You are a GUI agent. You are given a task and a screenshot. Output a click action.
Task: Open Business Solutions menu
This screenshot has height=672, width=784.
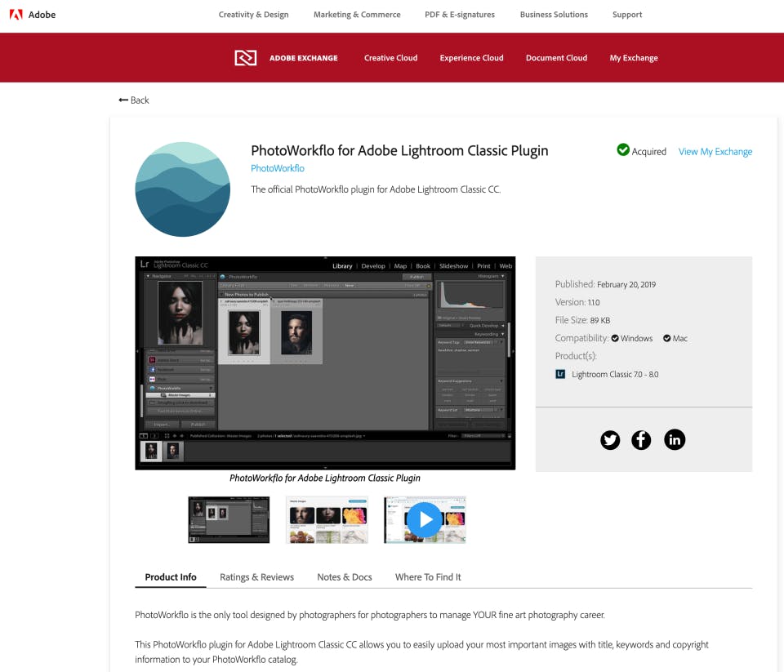click(x=554, y=15)
